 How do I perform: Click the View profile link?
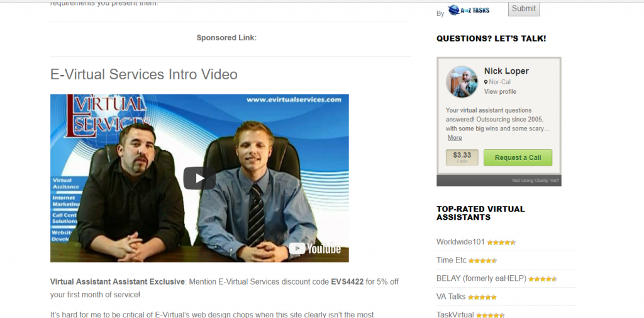(x=500, y=91)
